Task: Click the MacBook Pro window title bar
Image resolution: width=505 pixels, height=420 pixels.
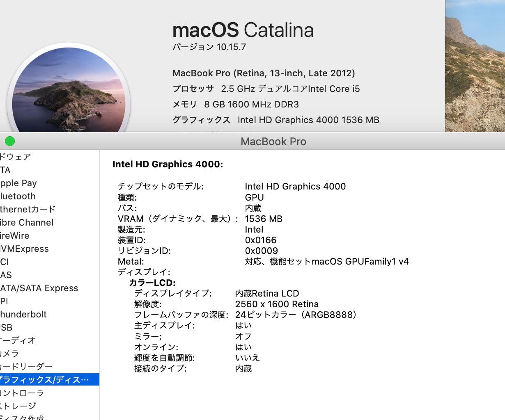Action: [x=273, y=142]
